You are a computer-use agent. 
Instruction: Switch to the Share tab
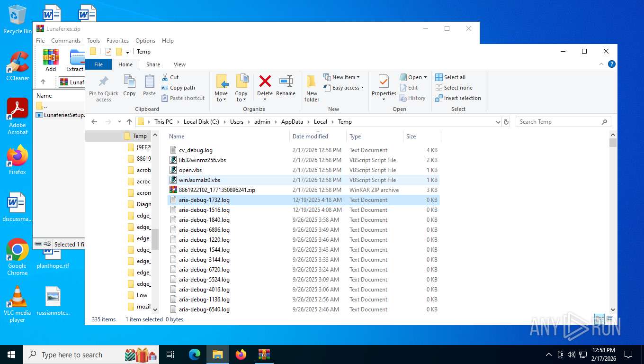(x=153, y=64)
